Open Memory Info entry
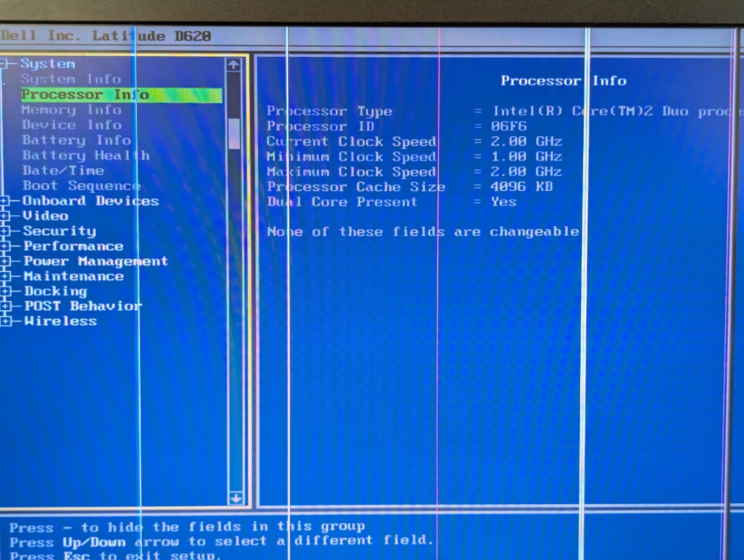This screenshot has width=744, height=560. (x=72, y=110)
